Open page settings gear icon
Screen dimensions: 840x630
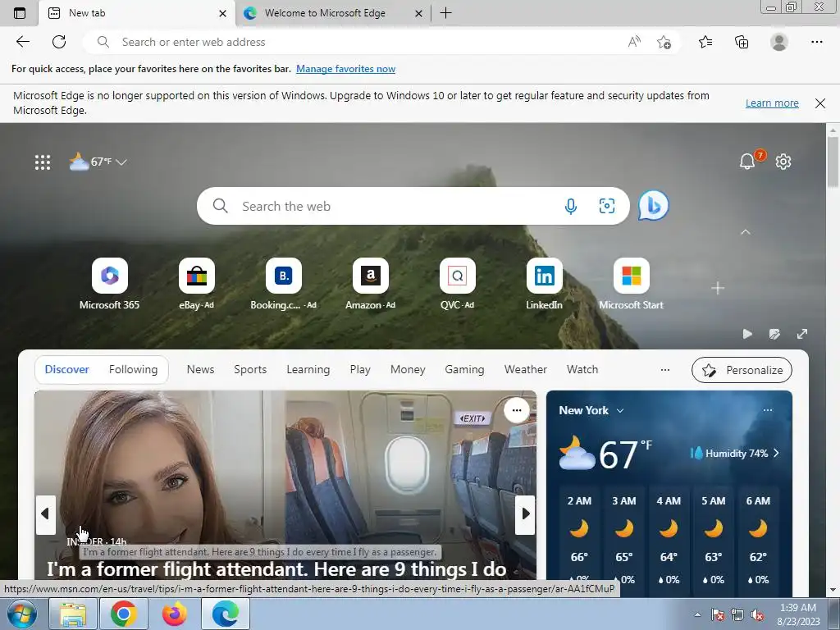tap(783, 162)
